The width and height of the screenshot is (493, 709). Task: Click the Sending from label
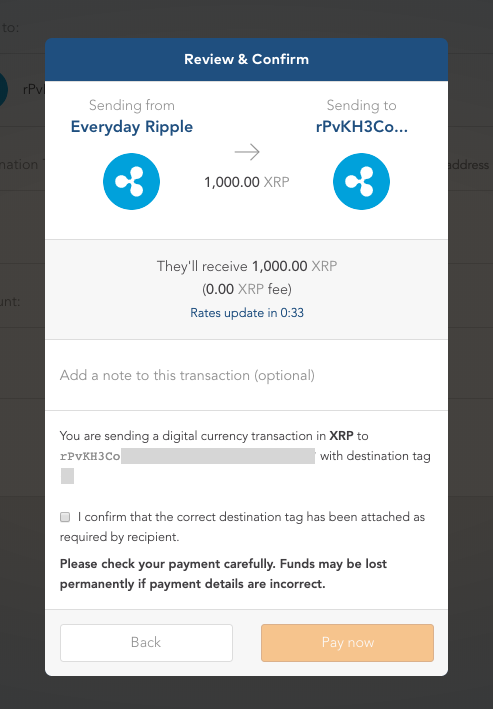132,105
